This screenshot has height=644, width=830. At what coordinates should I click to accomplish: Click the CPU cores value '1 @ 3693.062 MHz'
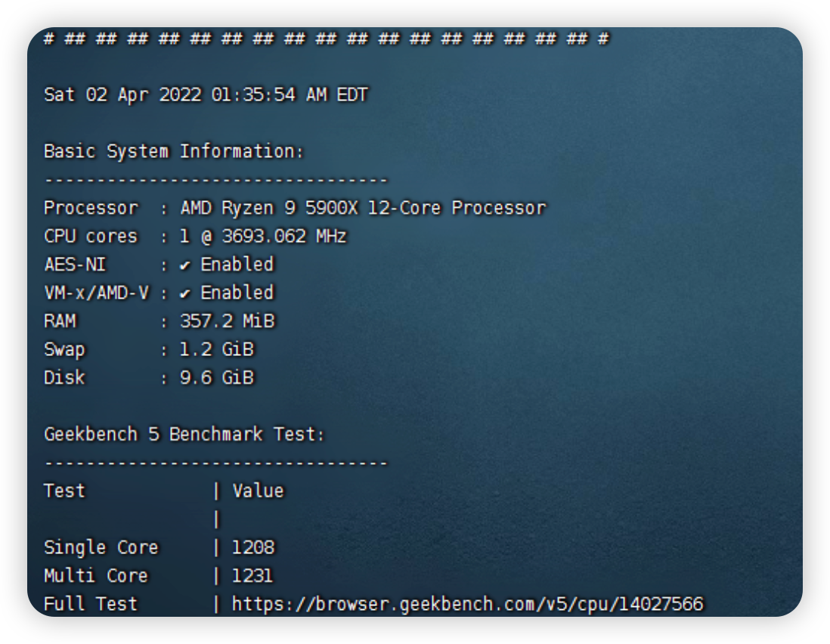click(263, 236)
